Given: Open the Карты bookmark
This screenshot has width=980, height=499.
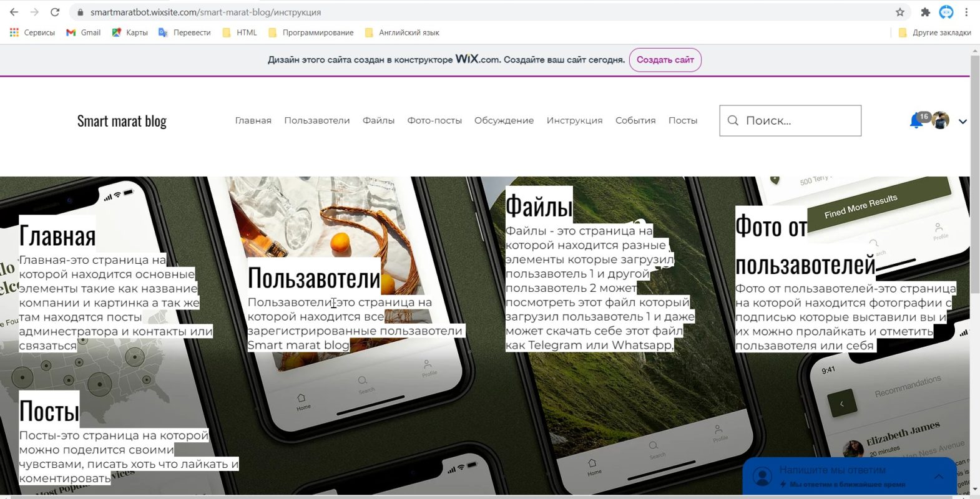Looking at the screenshot, I should [x=129, y=32].
